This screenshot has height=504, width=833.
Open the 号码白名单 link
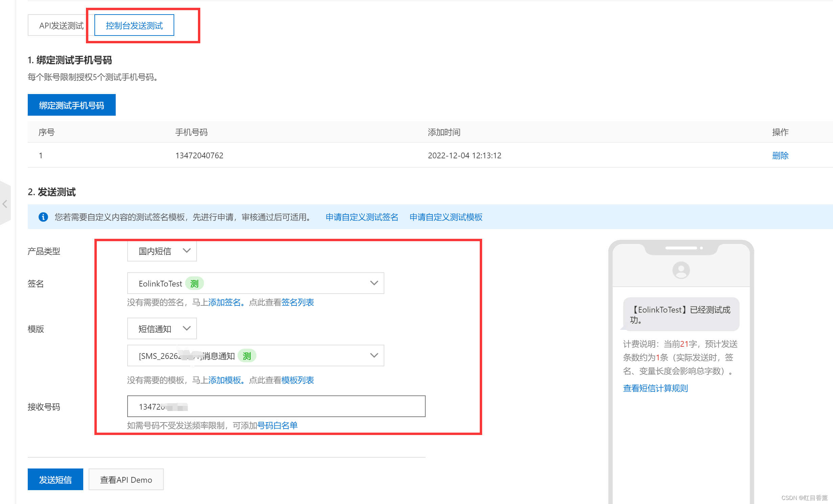277,425
